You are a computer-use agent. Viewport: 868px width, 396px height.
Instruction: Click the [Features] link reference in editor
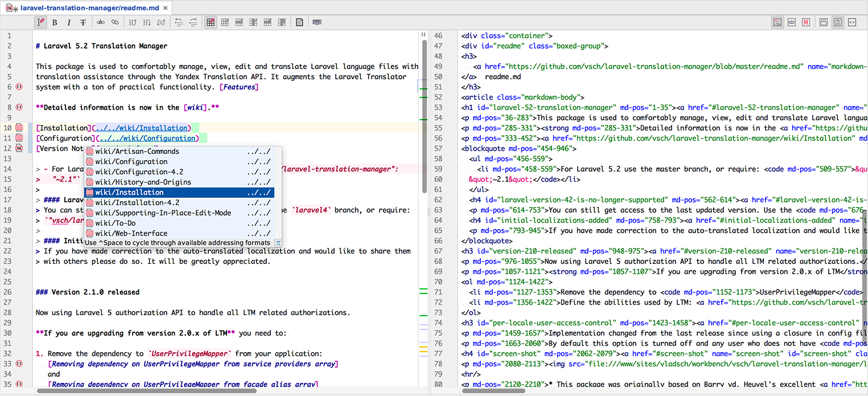point(238,87)
